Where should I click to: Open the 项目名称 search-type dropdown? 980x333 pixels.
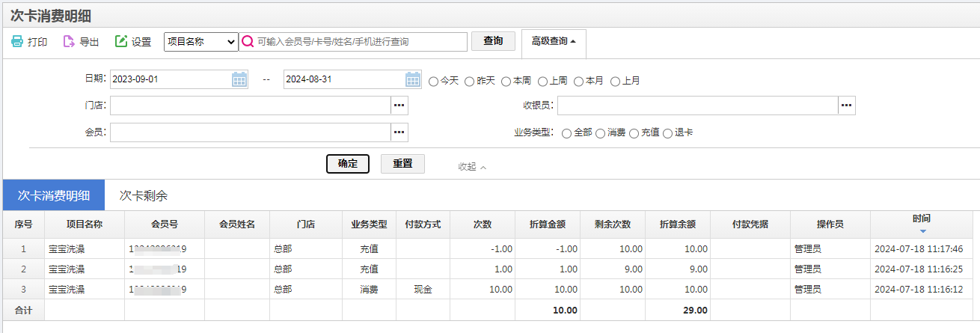click(200, 42)
